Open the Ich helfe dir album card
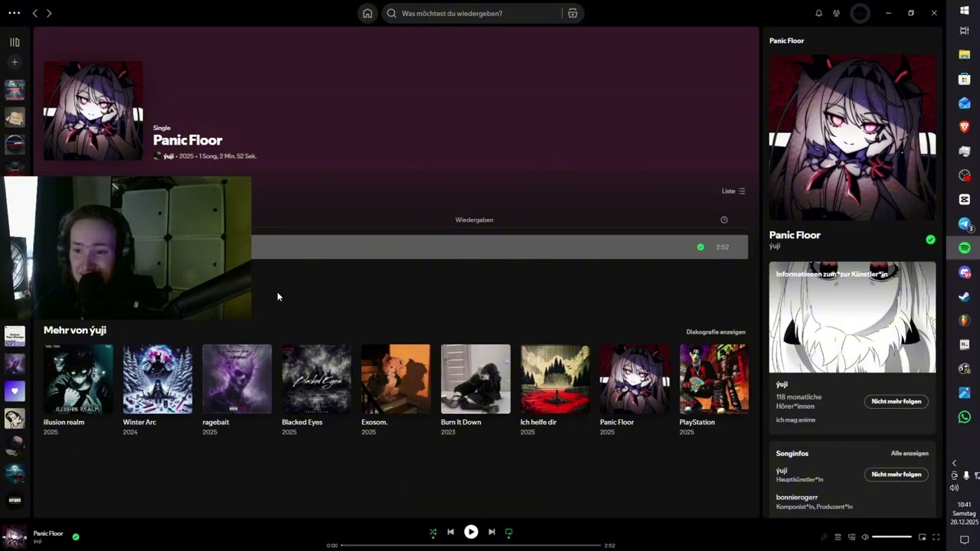This screenshot has width=980, height=551. pyautogui.click(x=555, y=390)
